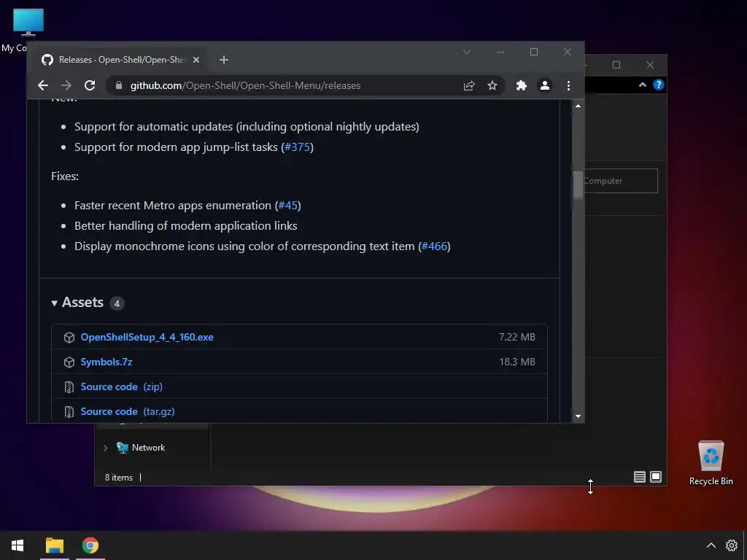Viewport: 747px width, 560px height.
Task: Download OpenShellSetup_4_4_160.exe
Action: (x=147, y=337)
